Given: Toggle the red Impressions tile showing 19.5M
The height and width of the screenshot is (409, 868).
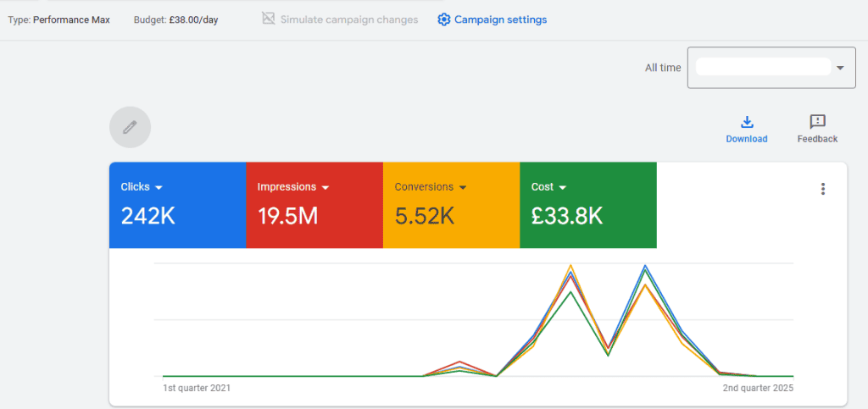Looking at the screenshot, I should click(314, 215).
